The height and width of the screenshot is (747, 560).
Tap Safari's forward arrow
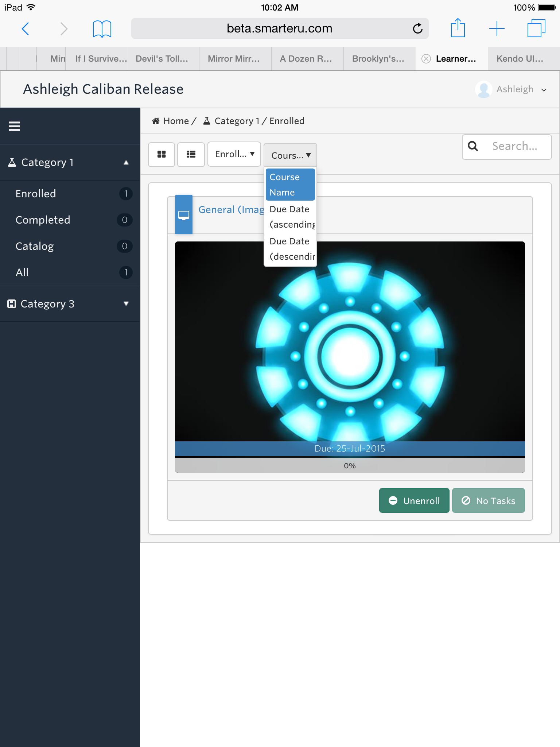click(x=64, y=28)
